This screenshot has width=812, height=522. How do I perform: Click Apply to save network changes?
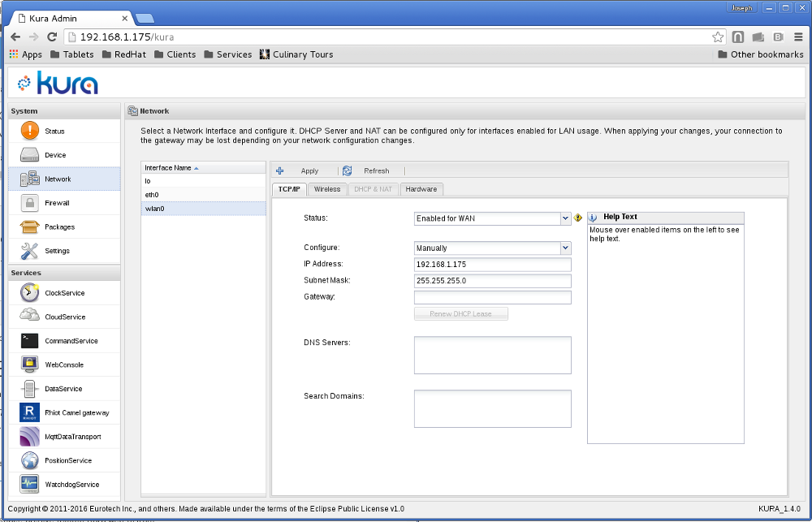pos(300,171)
